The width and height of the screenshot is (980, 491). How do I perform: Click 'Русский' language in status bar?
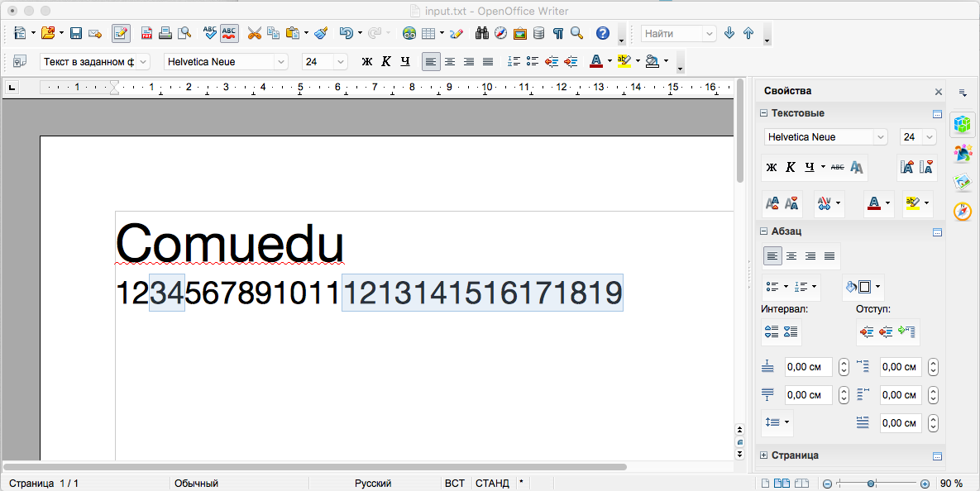point(373,484)
